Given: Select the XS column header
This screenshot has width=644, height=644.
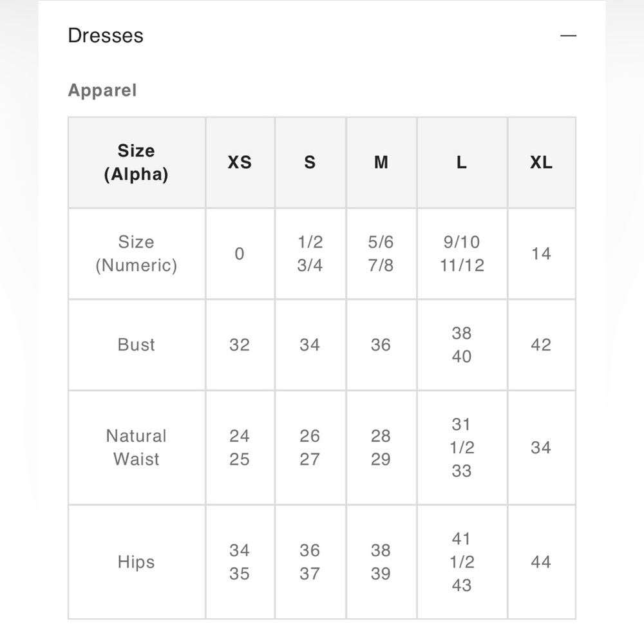Looking at the screenshot, I should click(x=240, y=163).
